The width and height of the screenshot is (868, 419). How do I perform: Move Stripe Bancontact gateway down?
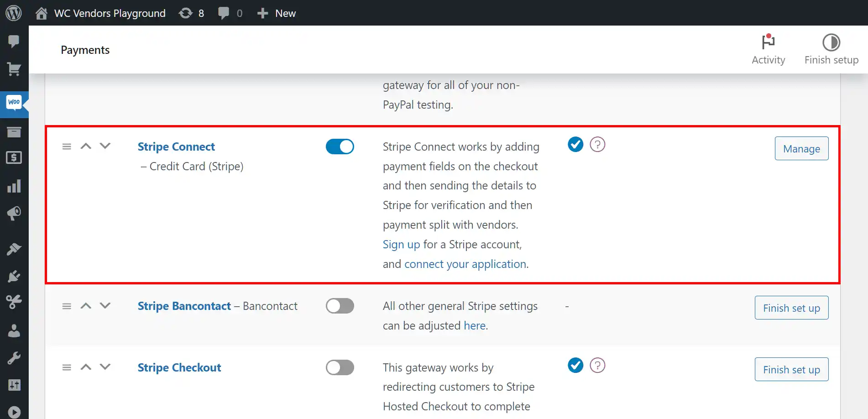tap(105, 306)
